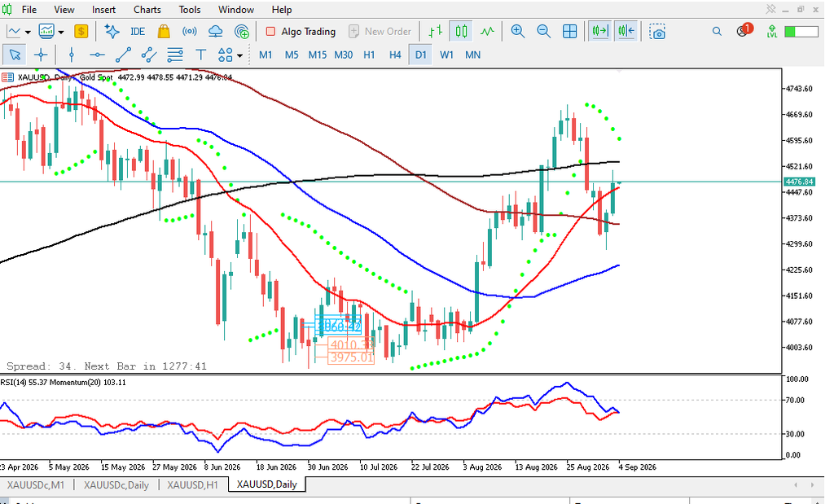834x504 pixels.
Task: Click the green connection status bar
Action: [x=801, y=32]
